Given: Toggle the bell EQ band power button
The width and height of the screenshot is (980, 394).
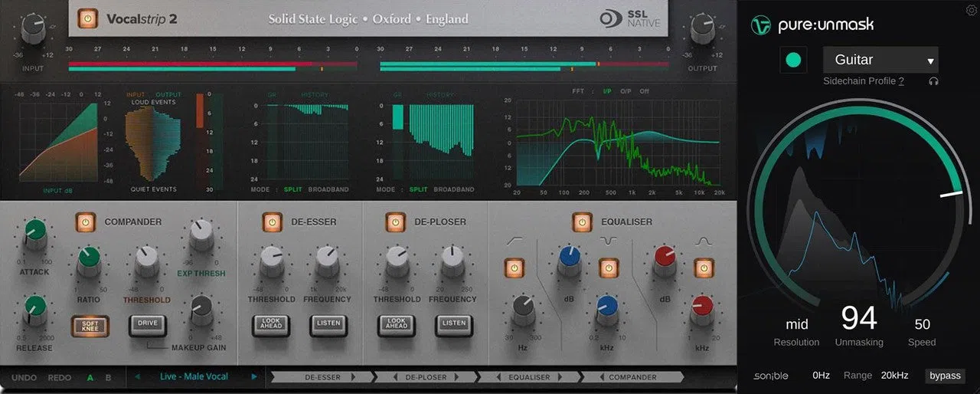Looking at the screenshot, I should [x=703, y=269].
